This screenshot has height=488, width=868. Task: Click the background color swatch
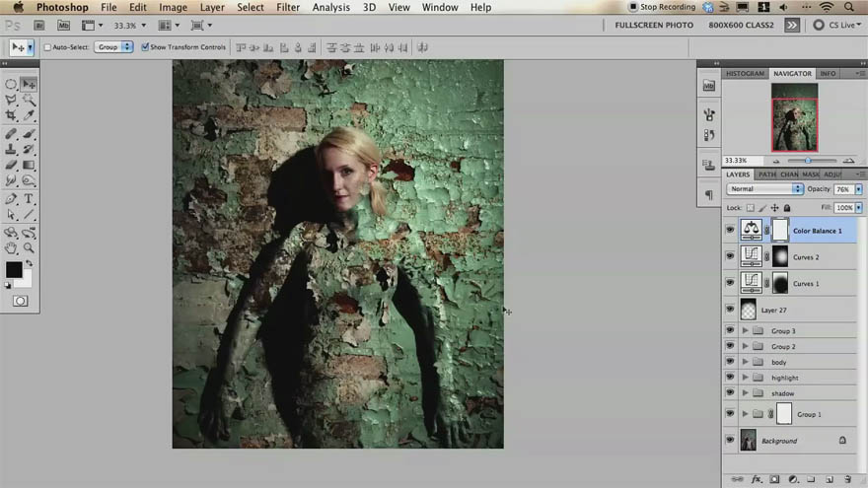pyautogui.click(x=25, y=280)
